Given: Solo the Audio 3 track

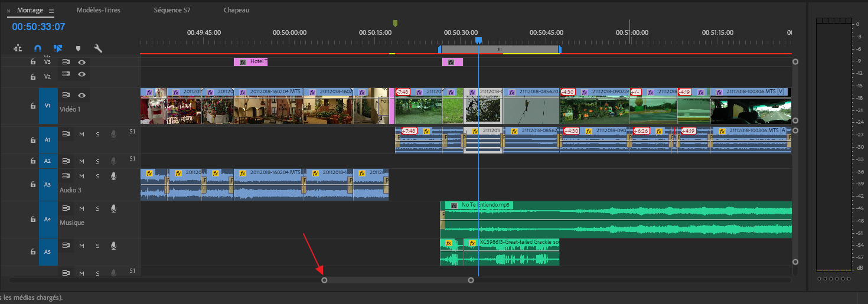Looking at the screenshot, I should 97,175.
